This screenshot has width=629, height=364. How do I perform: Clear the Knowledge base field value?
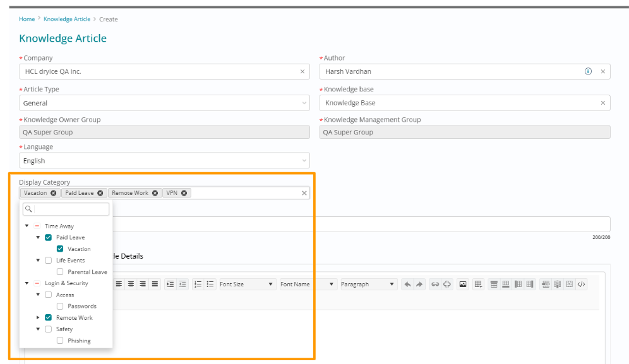603,103
